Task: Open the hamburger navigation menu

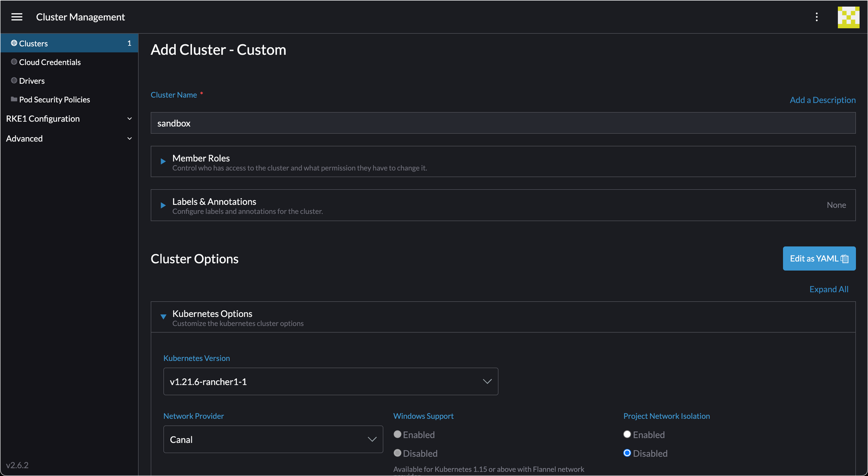Action: tap(17, 17)
